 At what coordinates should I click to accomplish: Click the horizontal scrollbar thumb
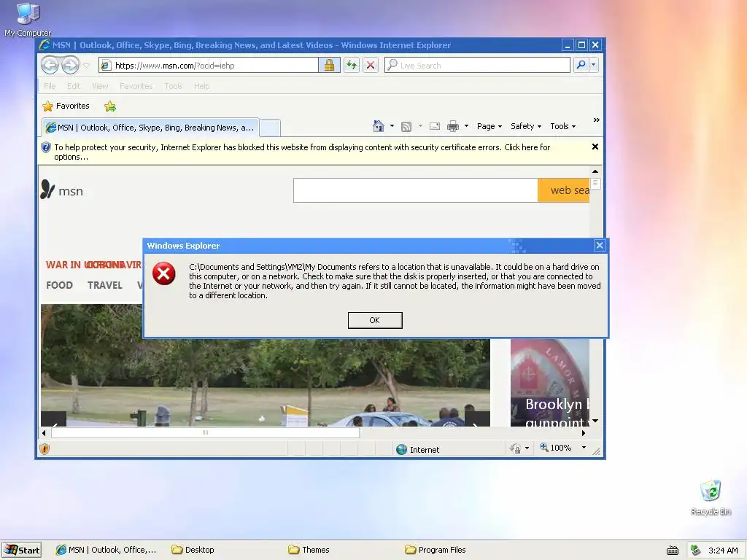click(x=205, y=432)
